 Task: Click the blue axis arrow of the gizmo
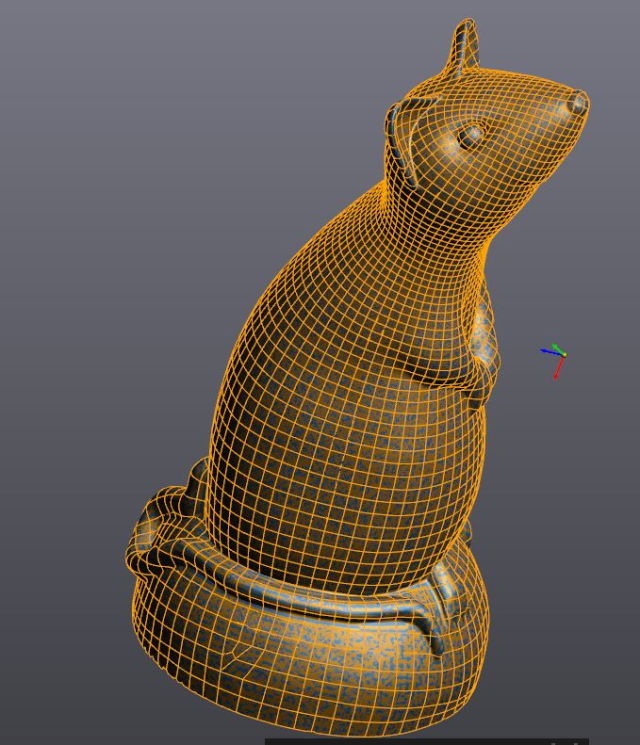[x=547, y=351]
